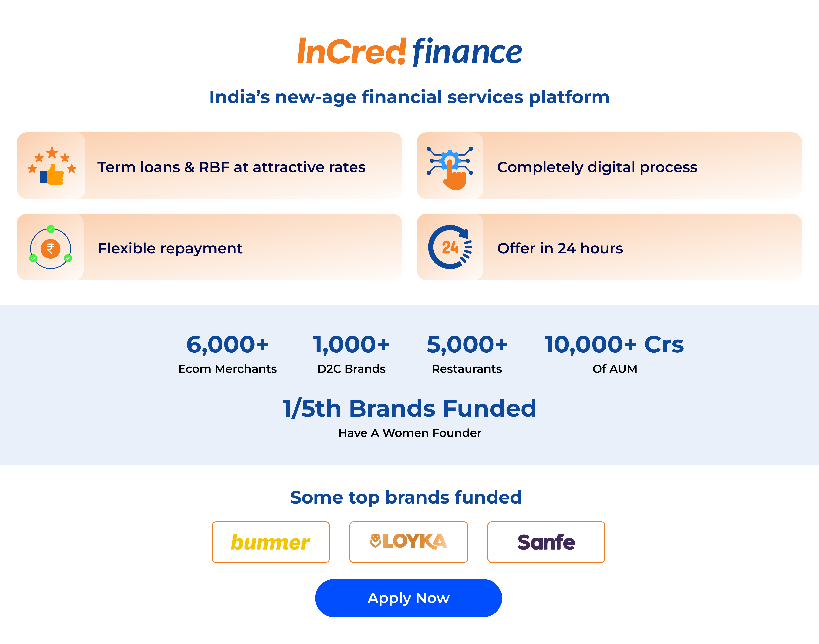Screen dimensions: 819x644
Task: Select the LOYKA brand logo
Action: (408, 542)
